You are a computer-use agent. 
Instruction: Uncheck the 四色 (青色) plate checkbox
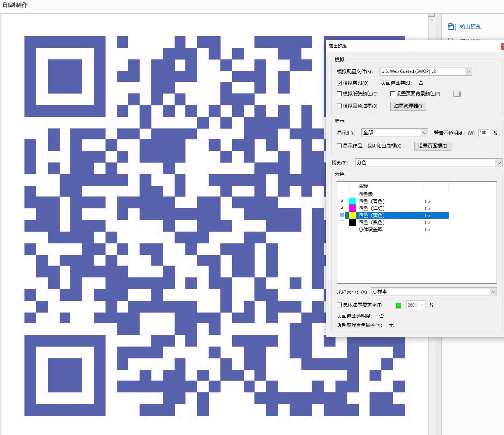pos(342,201)
